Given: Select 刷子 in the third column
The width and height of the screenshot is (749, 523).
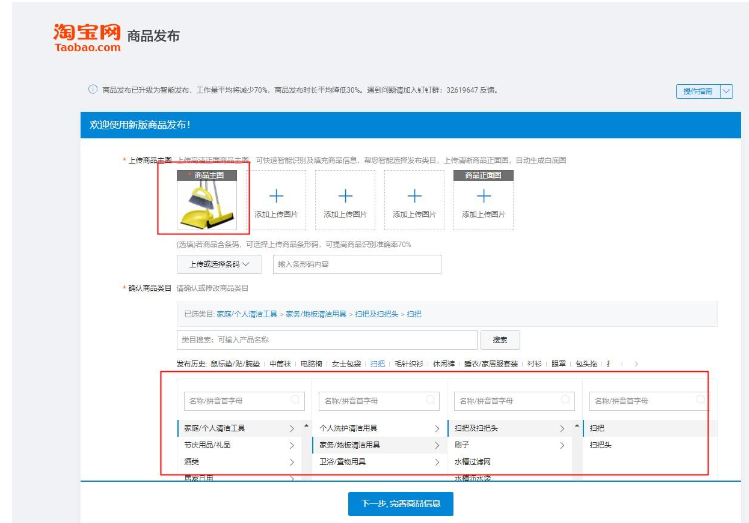Looking at the screenshot, I should point(462,444).
